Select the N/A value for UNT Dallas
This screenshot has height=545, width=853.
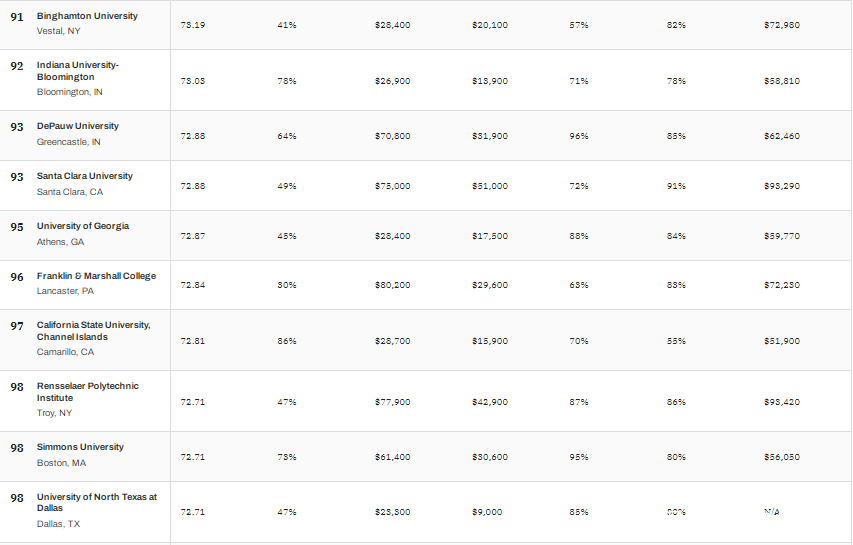coord(771,512)
